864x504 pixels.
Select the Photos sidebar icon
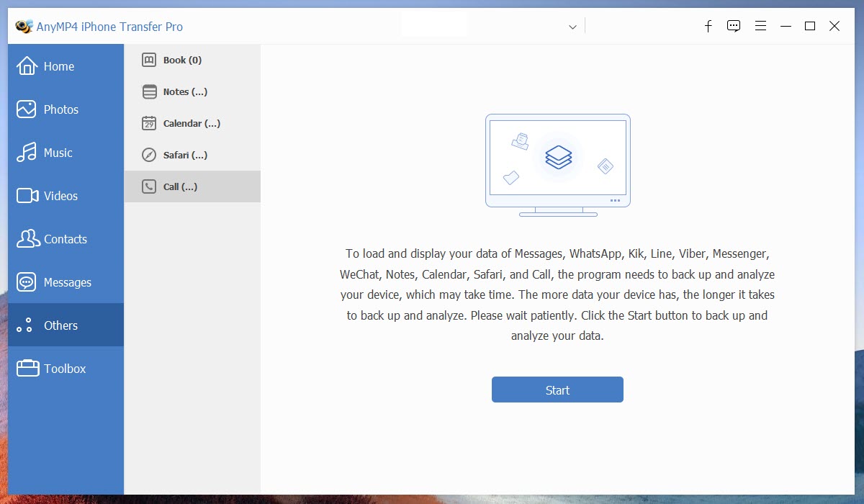tap(25, 109)
